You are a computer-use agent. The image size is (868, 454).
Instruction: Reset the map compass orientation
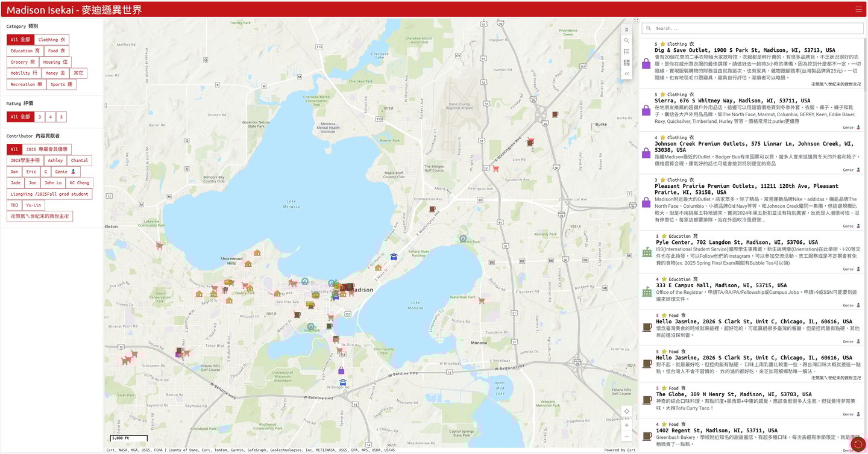pyautogui.click(x=627, y=411)
